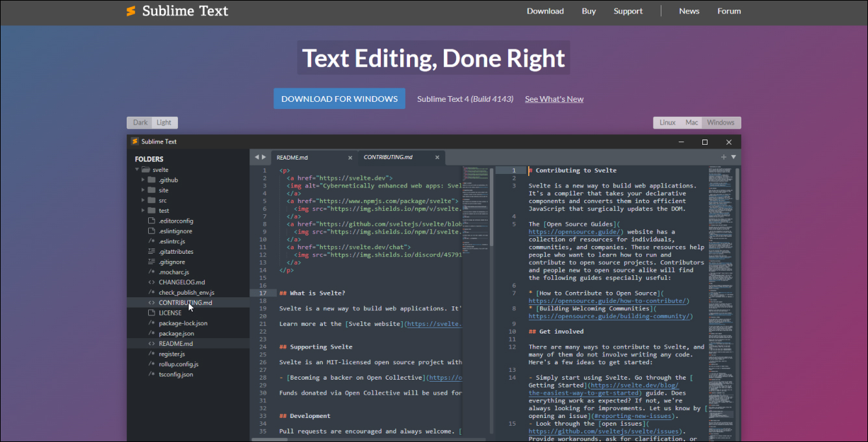868x442 pixels.
Task: Click the Sublime Text icon in the editor title bar
Action: [135, 141]
